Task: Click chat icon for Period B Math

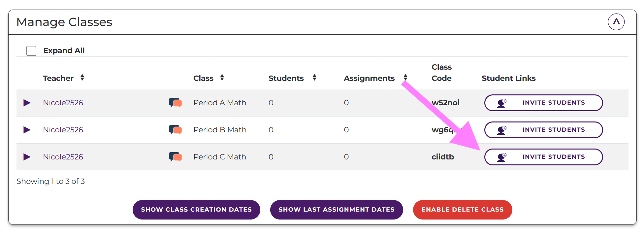Action: tap(175, 130)
